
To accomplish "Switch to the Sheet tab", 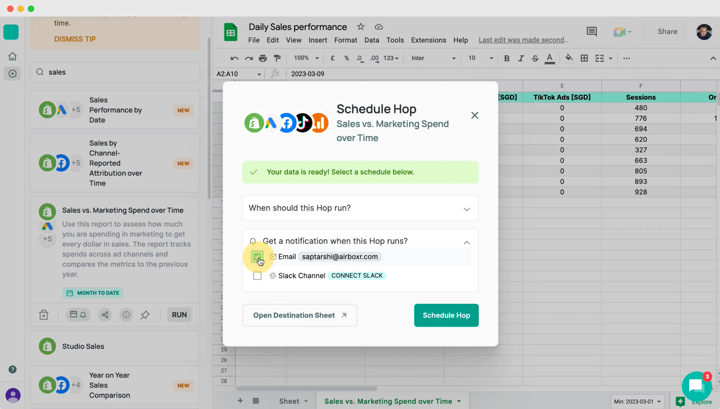I will click(x=293, y=401).
